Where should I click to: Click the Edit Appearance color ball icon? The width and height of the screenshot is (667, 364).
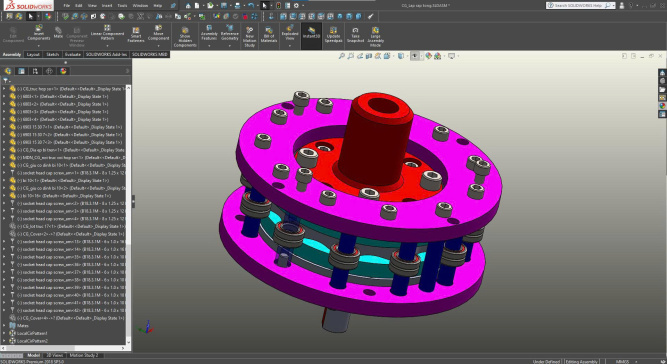(428, 56)
